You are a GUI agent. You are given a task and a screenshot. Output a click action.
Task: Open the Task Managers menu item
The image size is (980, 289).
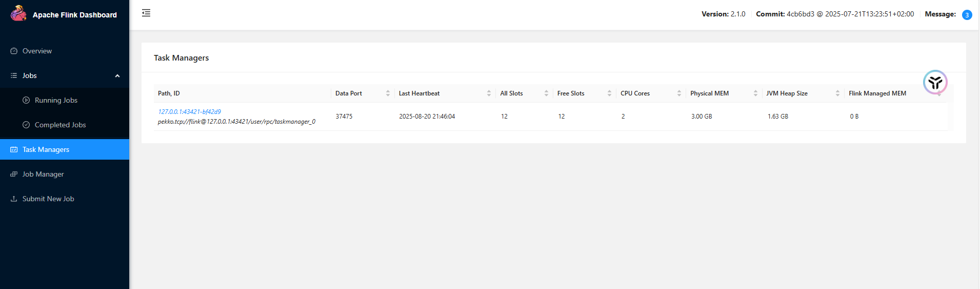tap(46, 149)
